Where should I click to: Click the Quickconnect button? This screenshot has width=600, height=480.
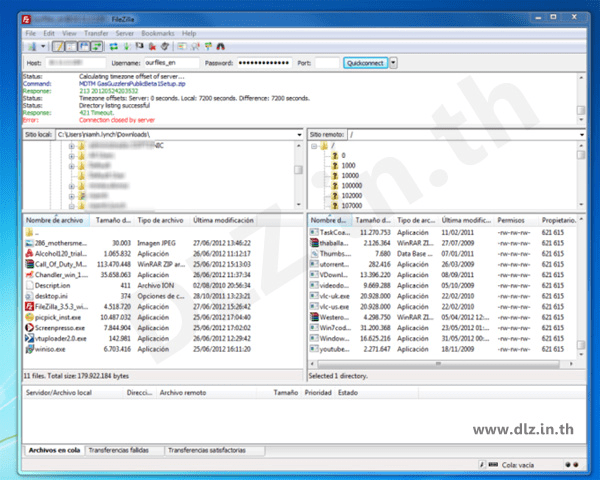pyautogui.click(x=364, y=62)
